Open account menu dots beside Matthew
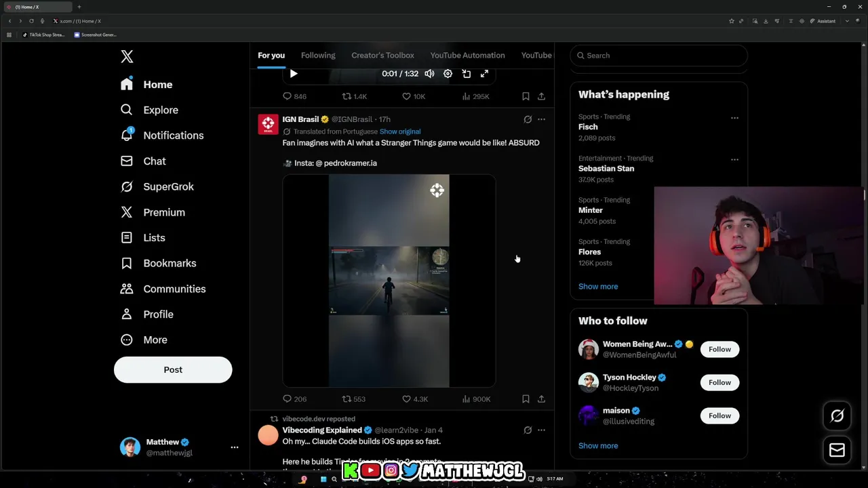 pos(234,447)
